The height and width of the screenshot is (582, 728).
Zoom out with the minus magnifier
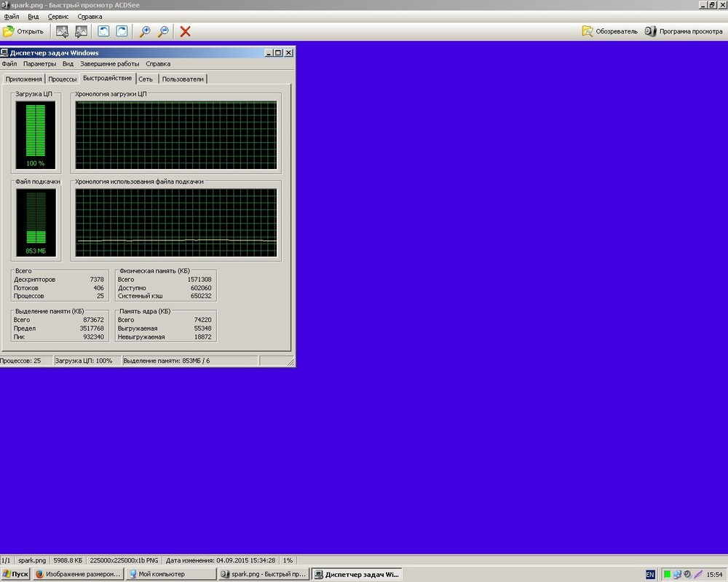163,31
